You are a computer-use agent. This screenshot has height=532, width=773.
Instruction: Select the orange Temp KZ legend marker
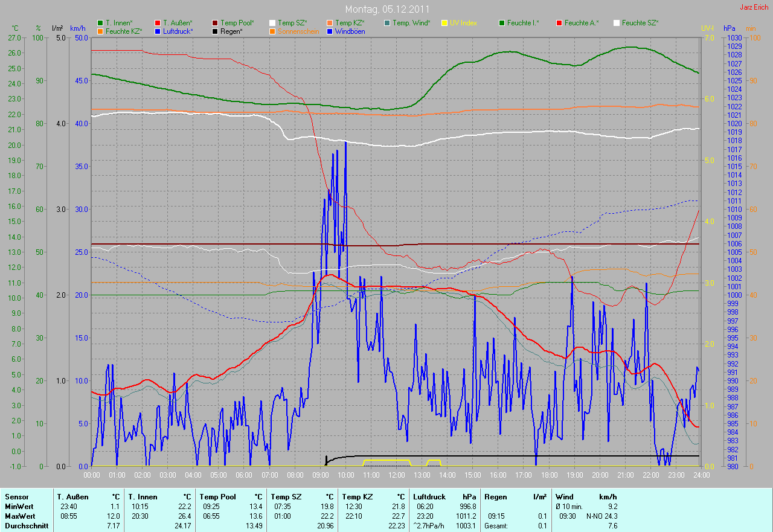point(330,23)
